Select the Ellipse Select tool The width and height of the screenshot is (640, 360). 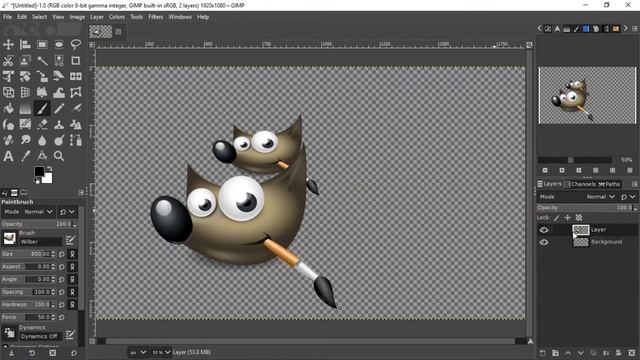point(59,44)
